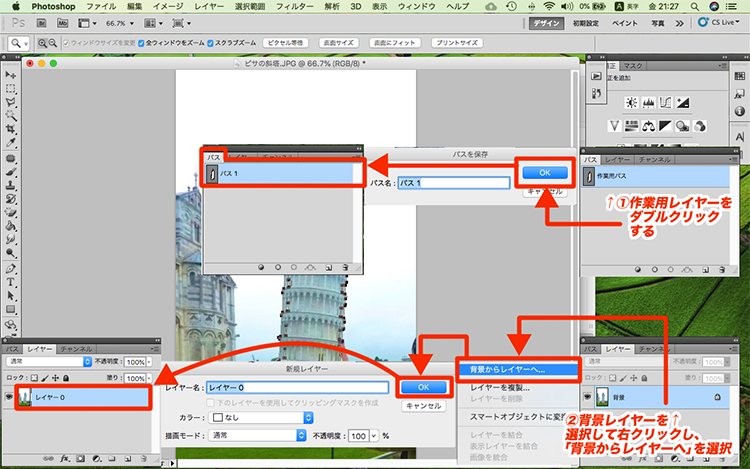Add a Color Balance adjustment
Image resolution: width=750 pixels, height=469 pixels.
(649, 126)
